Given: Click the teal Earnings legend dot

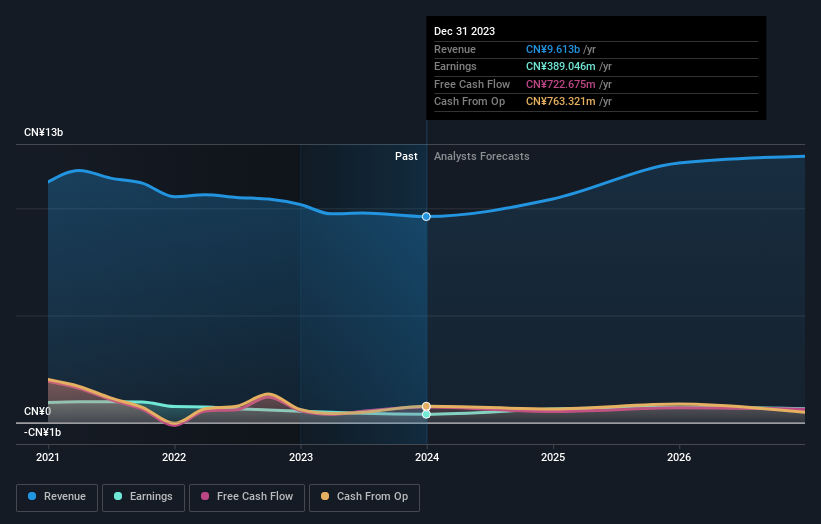Looking at the screenshot, I should point(118,496).
